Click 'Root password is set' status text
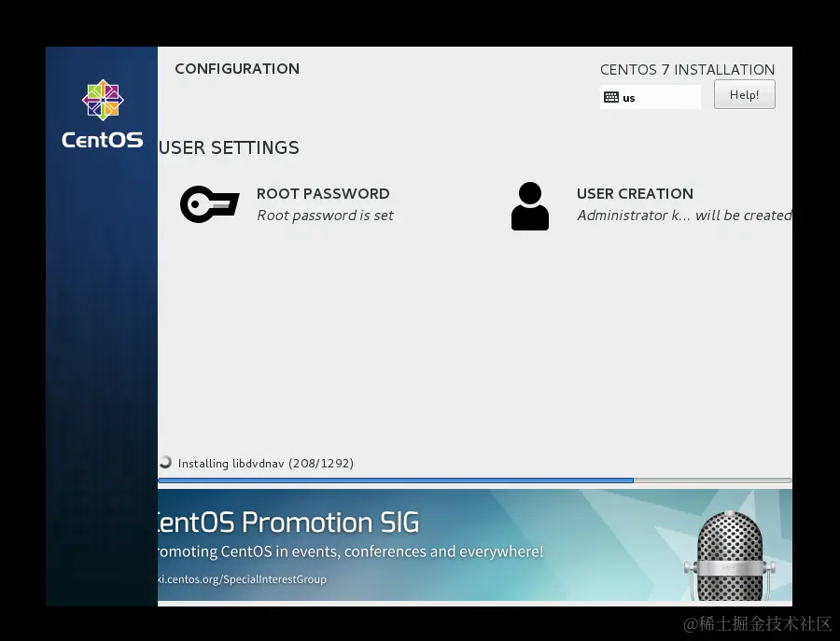This screenshot has height=641, width=840. (x=325, y=216)
